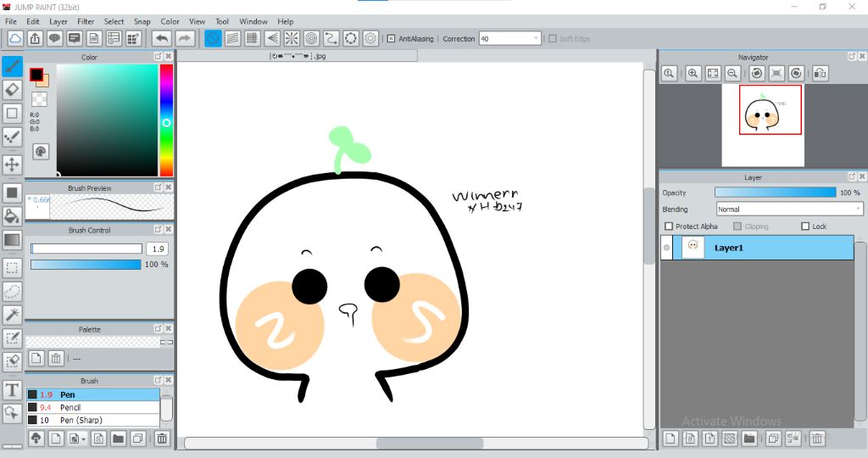The height and width of the screenshot is (458, 868).
Task: Activate the Magic Wand tool
Action: (x=12, y=315)
